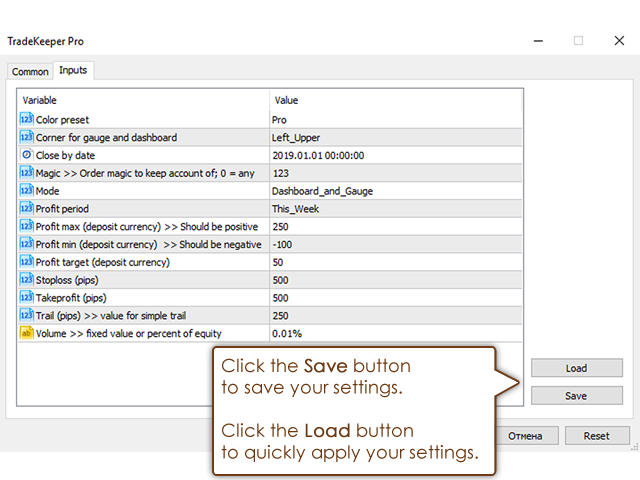Screen dimensions: 640x480
Task: Save current settings with the Save button
Action: (576, 396)
